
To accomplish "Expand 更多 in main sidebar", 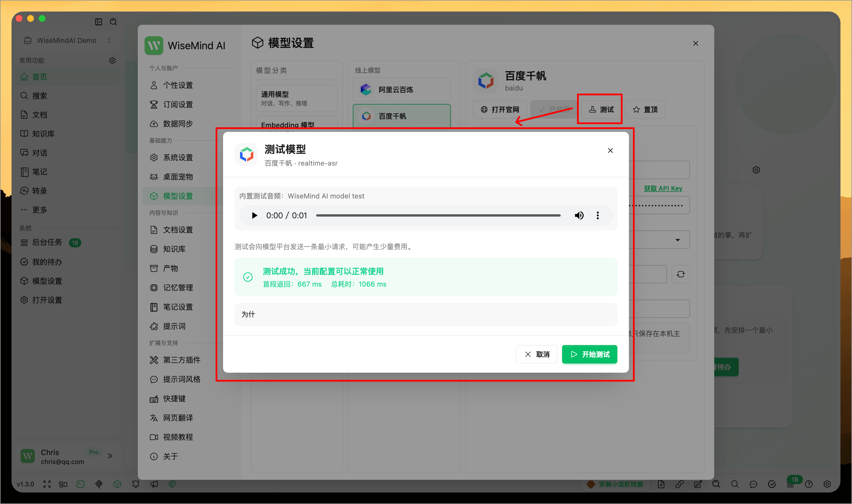I will pyautogui.click(x=68, y=210).
